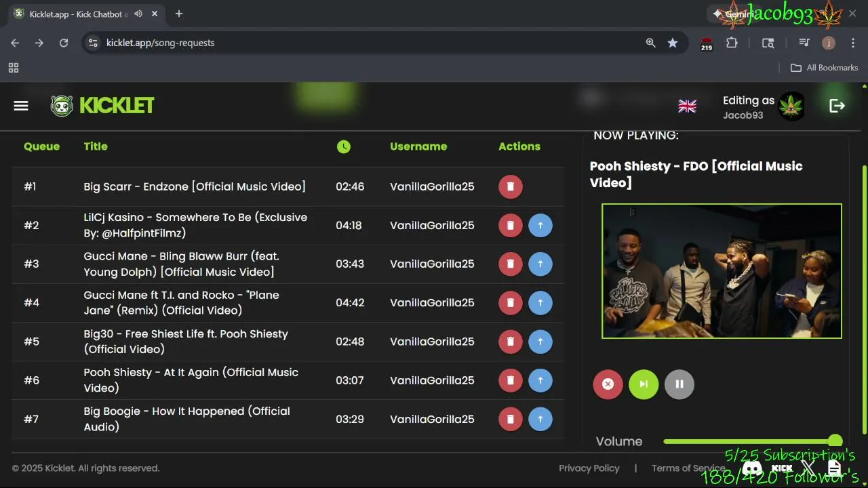Click the 04:42 duration cell
868x488 pixels.
pyautogui.click(x=350, y=303)
